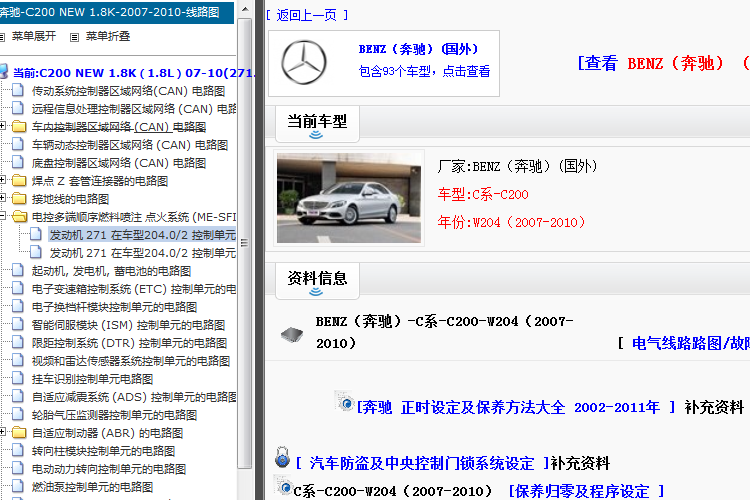Go back via 返回上一页 link

(307, 15)
